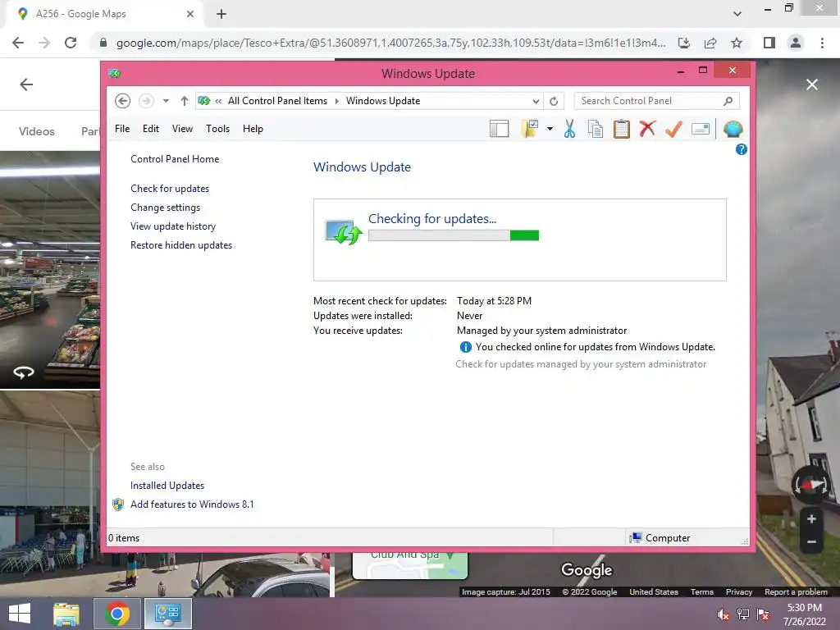
Task: Go back in Chrome browser
Action: tap(18, 43)
